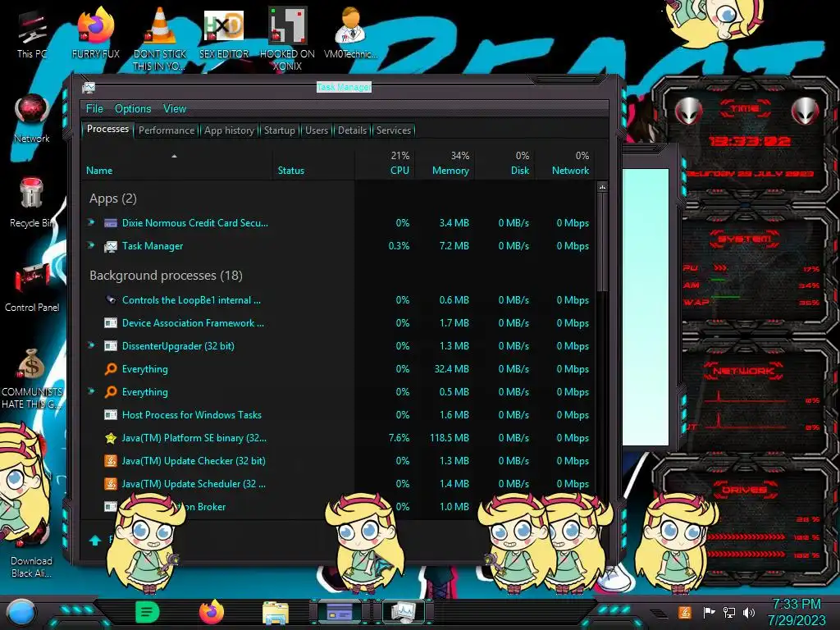Open the Action Center flag tray icon
The image size is (840, 630).
click(x=709, y=612)
